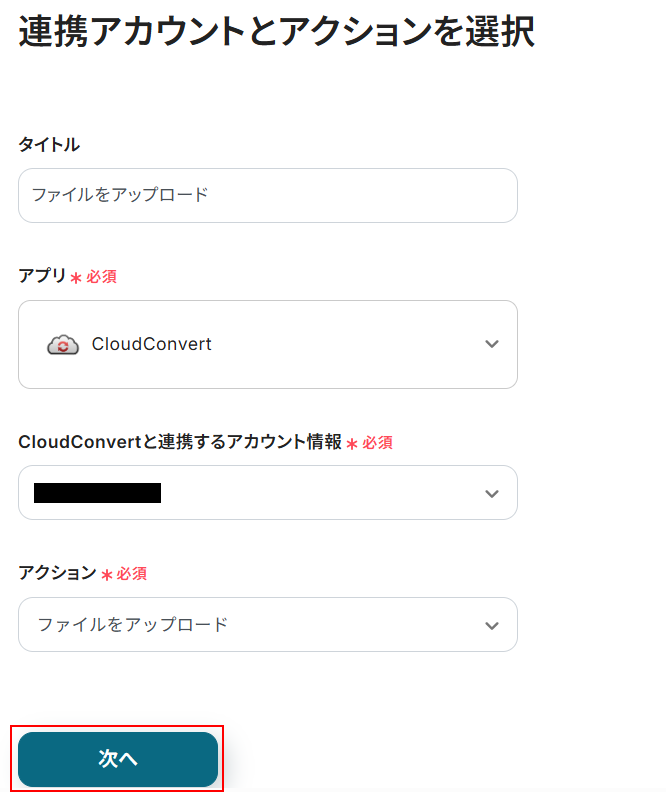Screen dimensions: 666x792
Task: Click the red asterisk beside アクション
Action: pos(106,575)
